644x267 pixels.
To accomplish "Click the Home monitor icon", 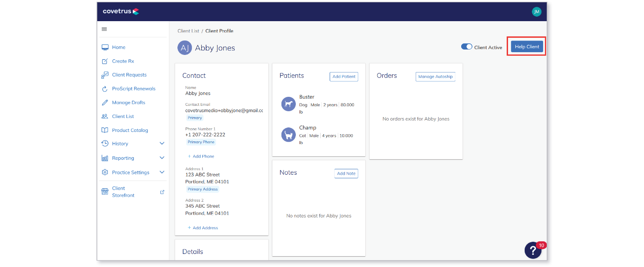I will pos(105,47).
